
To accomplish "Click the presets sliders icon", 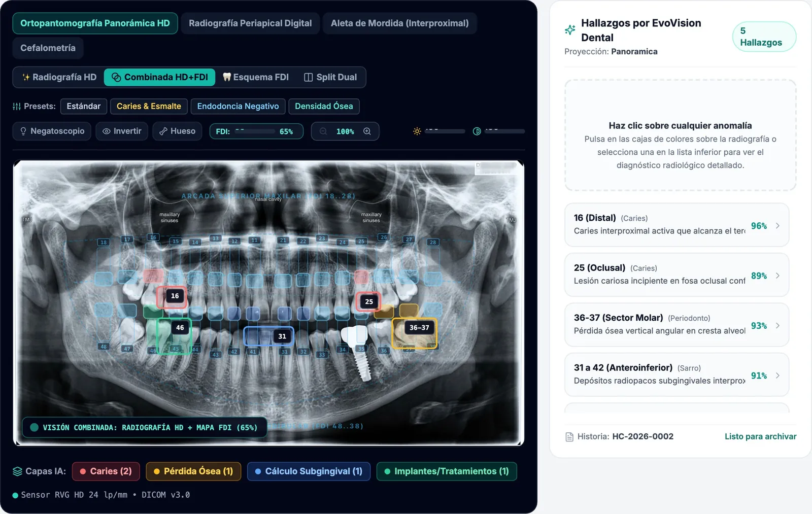I will tap(17, 107).
